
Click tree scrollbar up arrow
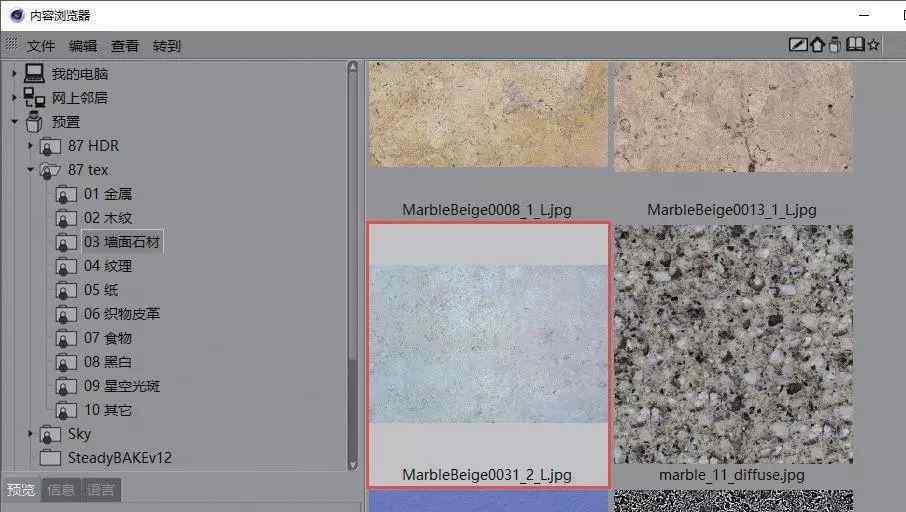353,67
